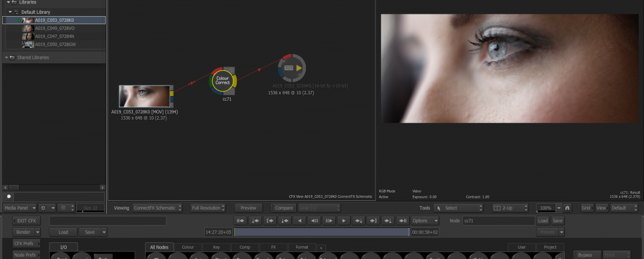The width and height of the screenshot is (644, 259).
Task: Open the Media Panel dropdown
Action: [20, 208]
